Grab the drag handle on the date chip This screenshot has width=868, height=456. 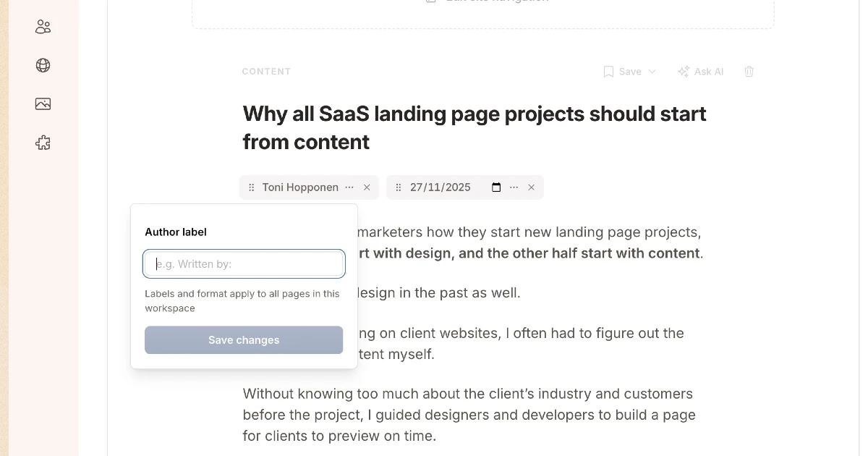click(399, 187)
